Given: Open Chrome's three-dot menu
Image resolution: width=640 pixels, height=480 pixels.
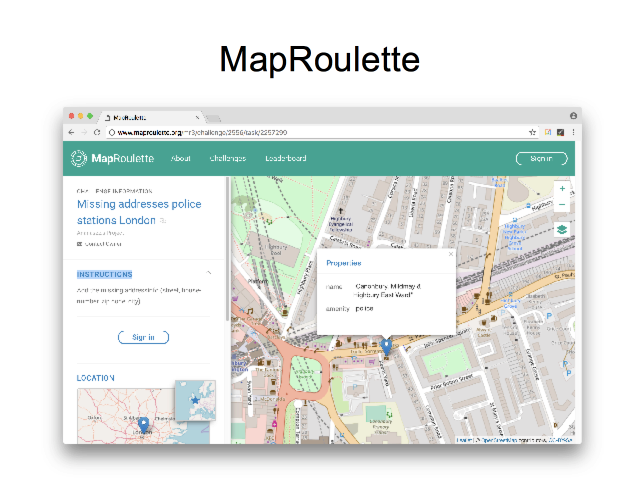Looking at the screenshot, I should coord(573,132).
